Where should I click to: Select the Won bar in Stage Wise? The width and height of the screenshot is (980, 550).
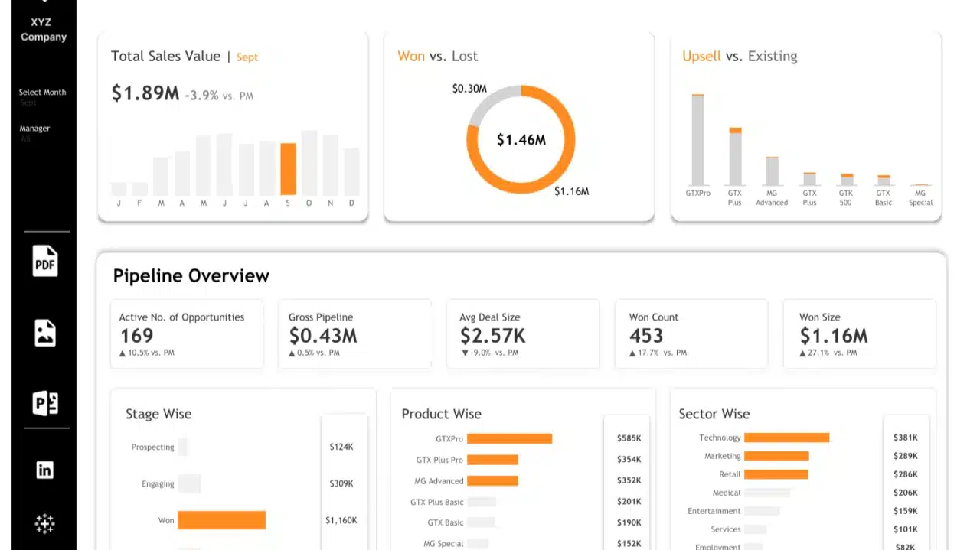pyautogui.click(x=221, y=520)
